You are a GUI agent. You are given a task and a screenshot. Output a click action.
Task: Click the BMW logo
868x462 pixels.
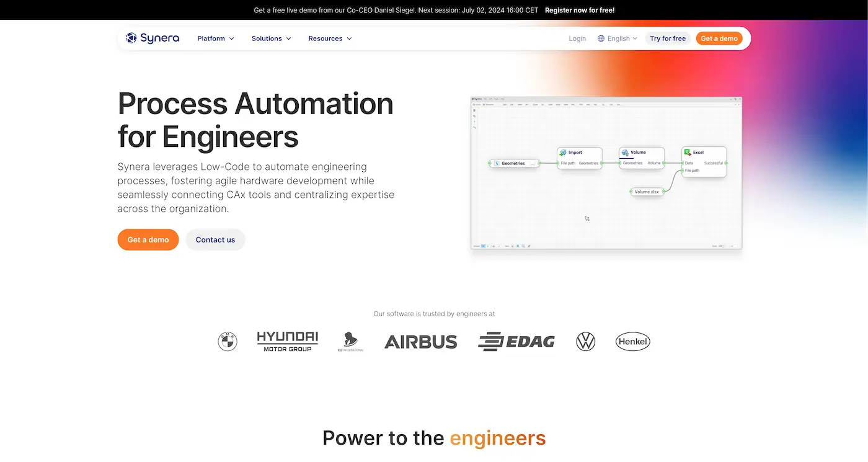(228, 342)
